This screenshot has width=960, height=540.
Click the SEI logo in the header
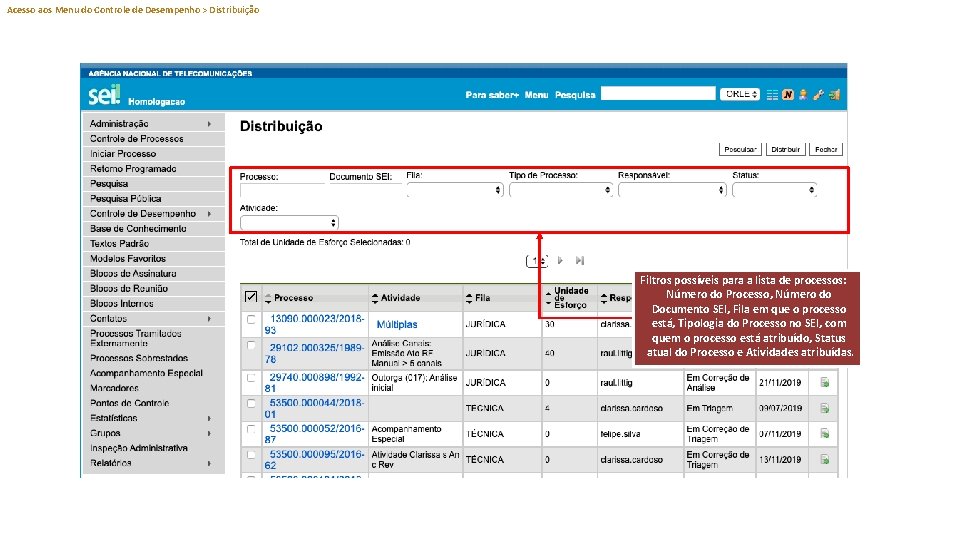[105, 95]
